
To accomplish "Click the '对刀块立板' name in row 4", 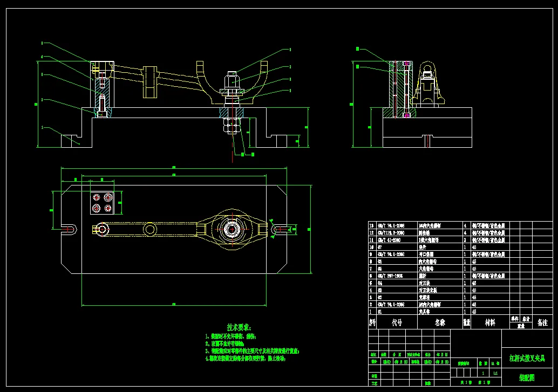I will pos(428,290).
